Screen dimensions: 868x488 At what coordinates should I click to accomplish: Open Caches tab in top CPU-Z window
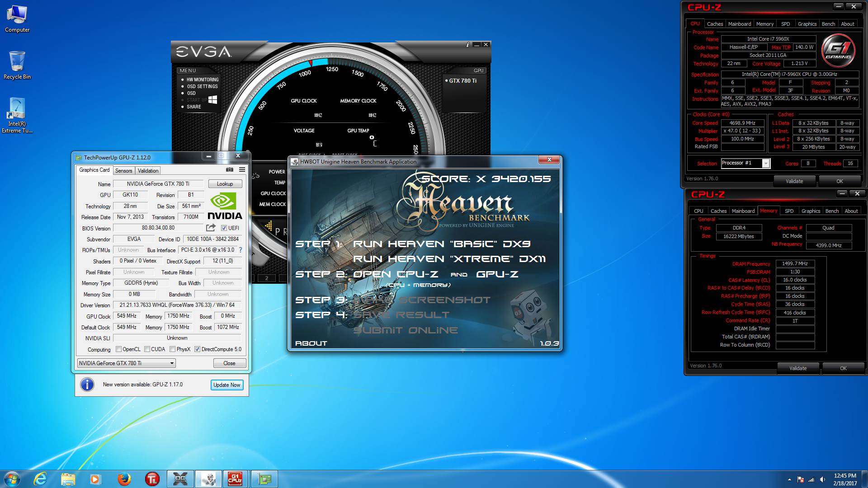(715, 24)
